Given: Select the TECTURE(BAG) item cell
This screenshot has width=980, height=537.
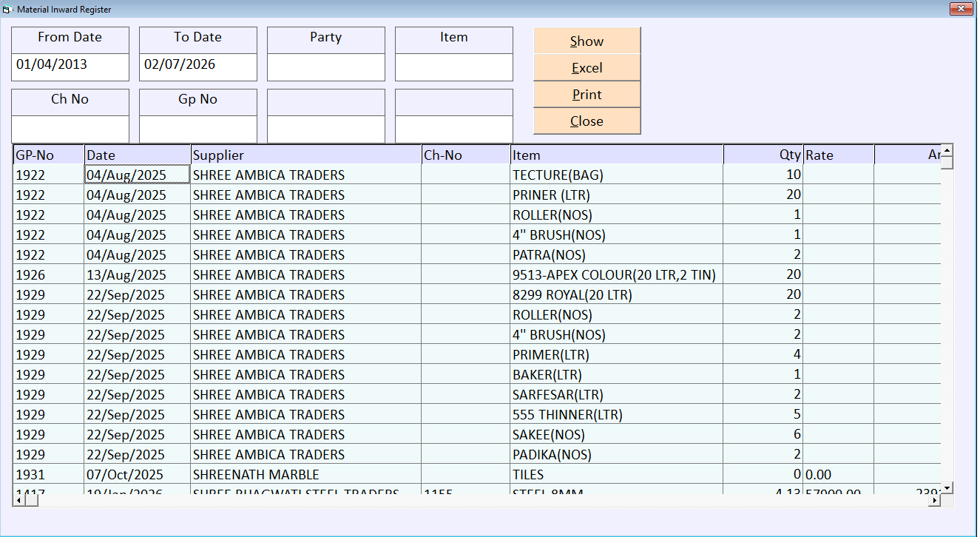Looking at the screenshot, I should (x=617, y=175).
